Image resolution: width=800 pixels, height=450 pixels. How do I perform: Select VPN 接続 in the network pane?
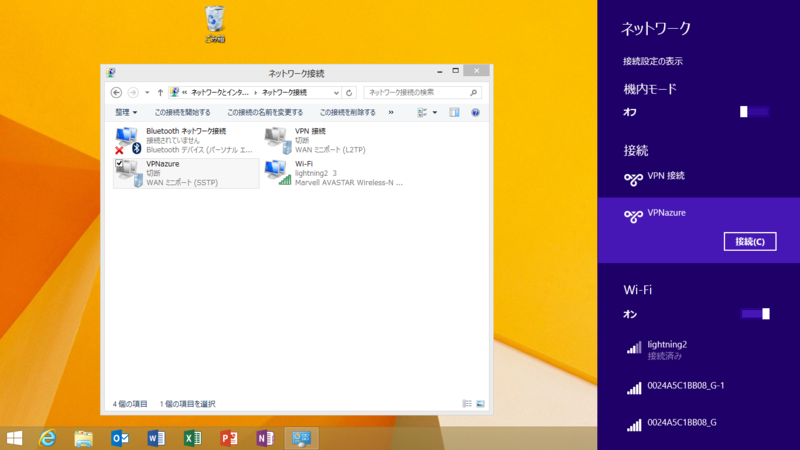[698, 179]
